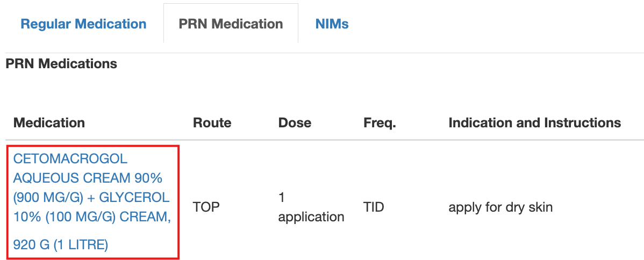Click '(900 MG/G)' text in medication link
The image size is (644, 260).
(48, 197)
